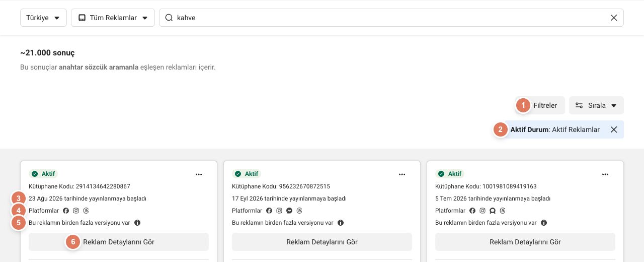Click the Facebook icon on 23 Ağu ad
Viewport: 644px width, 262px height.
point(66,211)
